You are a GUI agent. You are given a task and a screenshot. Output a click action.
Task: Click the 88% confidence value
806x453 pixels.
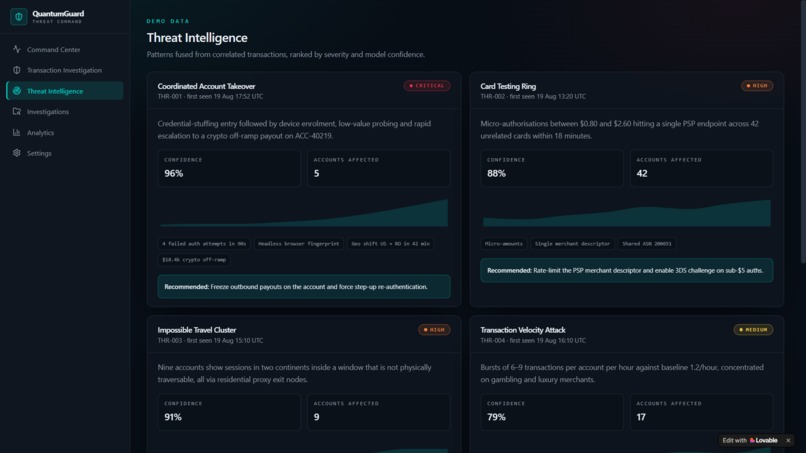coord(497,173)
